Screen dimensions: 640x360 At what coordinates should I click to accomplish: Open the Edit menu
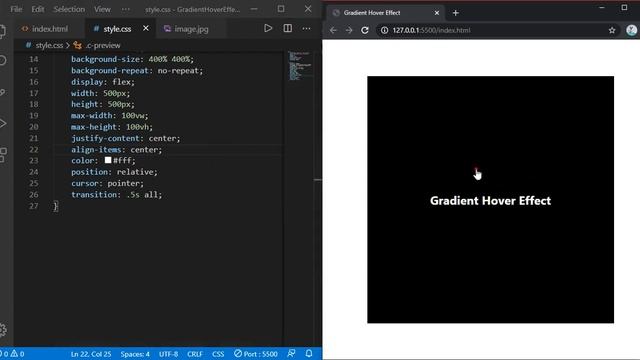(38, 9)
